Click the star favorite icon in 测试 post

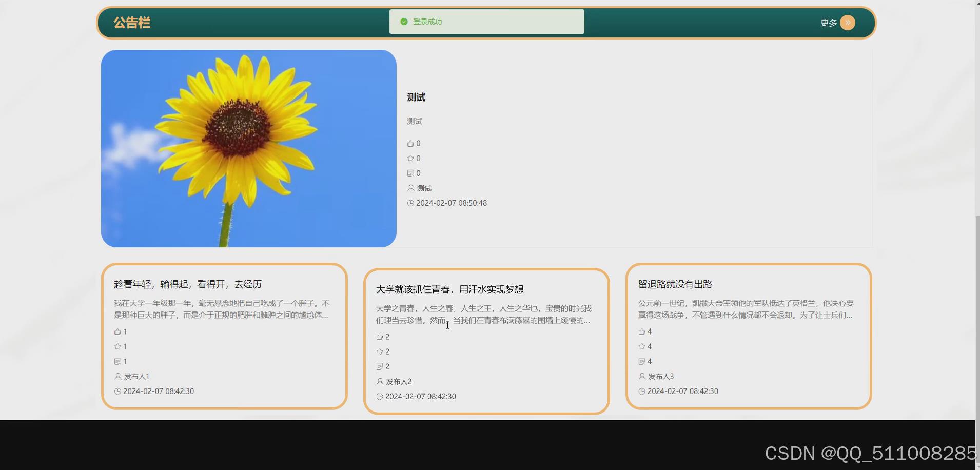click(x=410, y=159)
